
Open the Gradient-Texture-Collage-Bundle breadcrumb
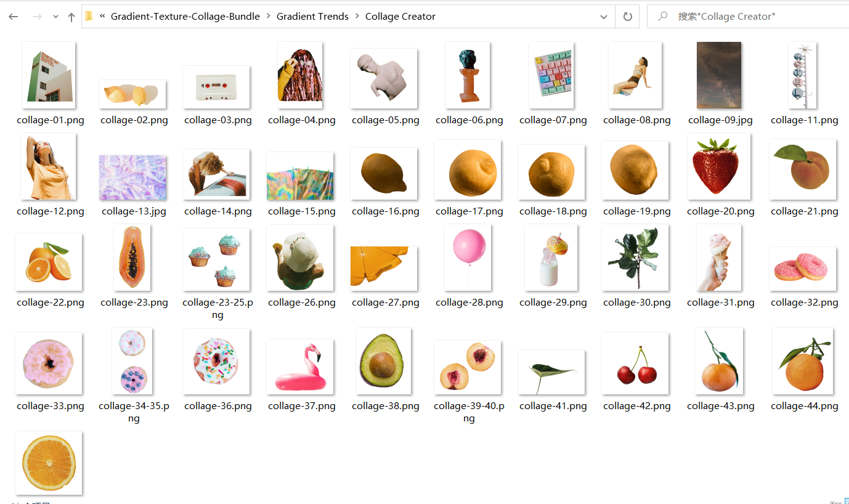(185, 17)
